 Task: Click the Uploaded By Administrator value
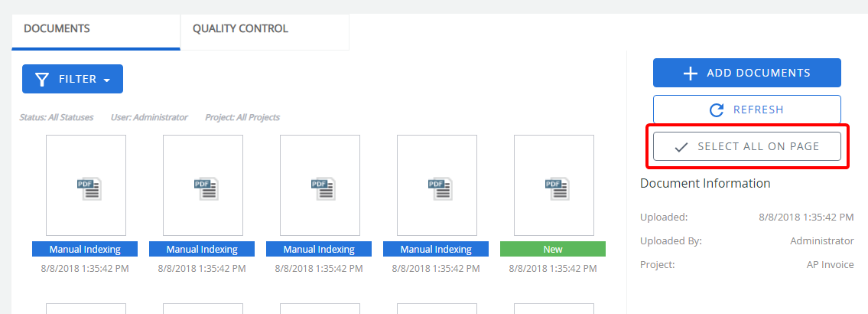coord(821,240)
